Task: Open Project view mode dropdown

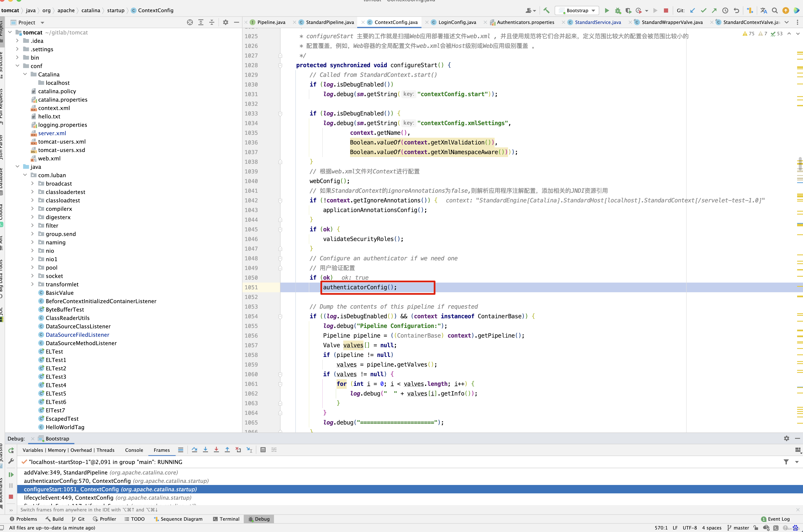Action: 42,23
